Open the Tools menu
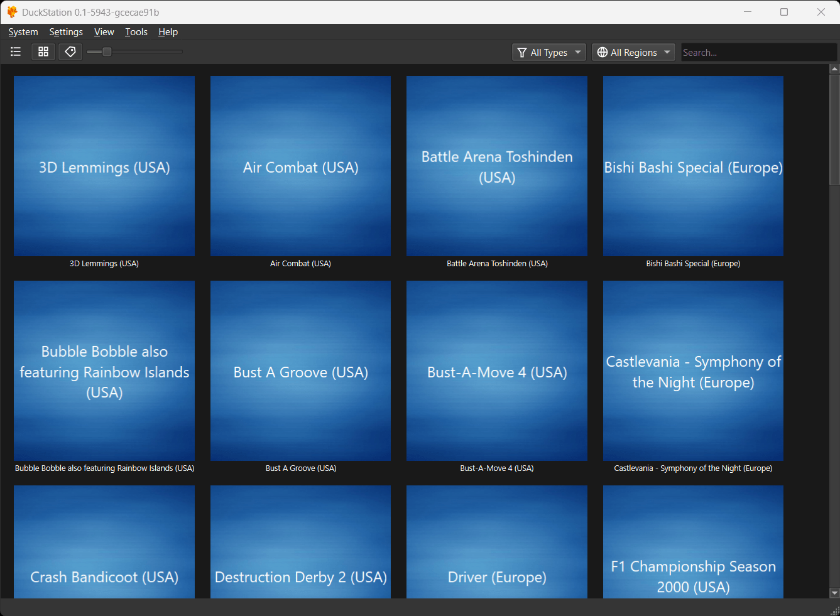 [x=136, y=32]
